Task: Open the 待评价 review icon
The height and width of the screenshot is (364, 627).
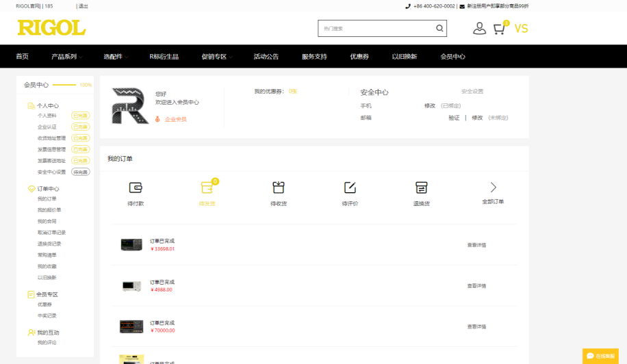Action: 350,187
